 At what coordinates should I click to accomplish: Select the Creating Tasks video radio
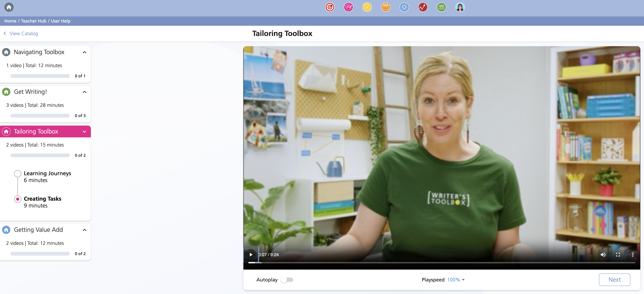click(18, 199)
